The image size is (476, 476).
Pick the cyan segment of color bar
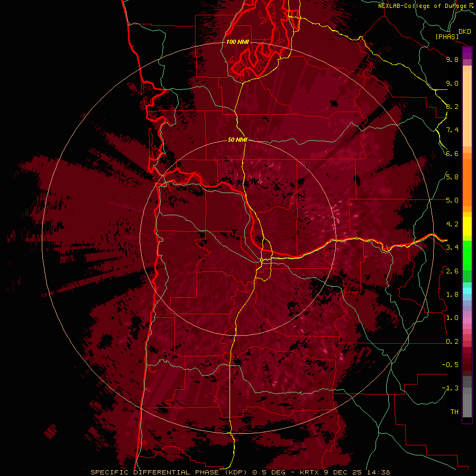click(467, 290)
